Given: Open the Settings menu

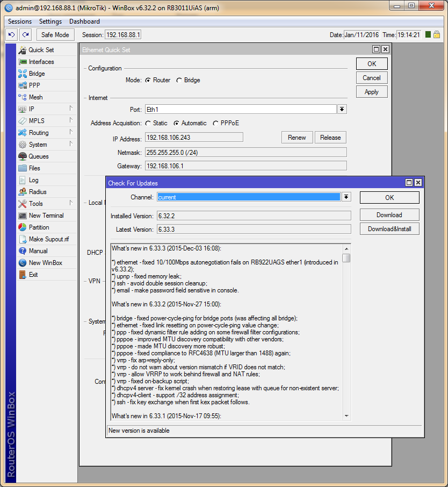Looking at the screenshot, I should 50,22.
